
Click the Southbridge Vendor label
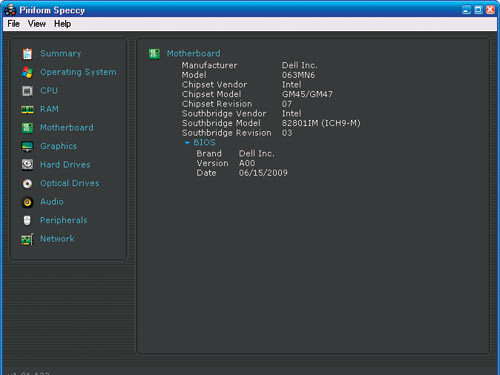click(224, 114)
